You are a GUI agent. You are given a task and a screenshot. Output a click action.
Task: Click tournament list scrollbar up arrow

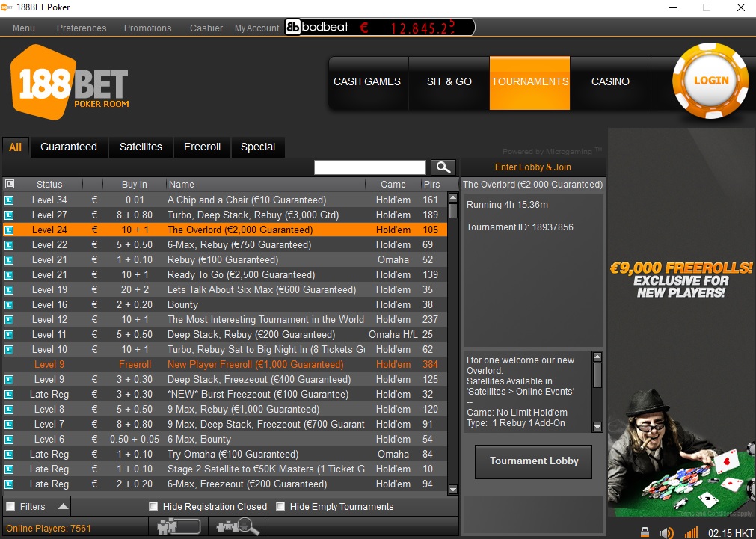[x=452, y=197]
